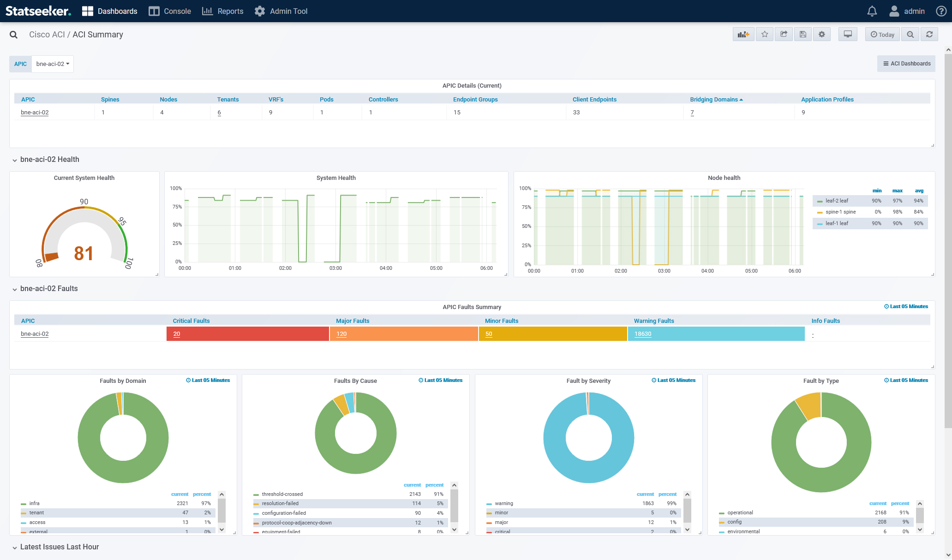Sort Faults by Domain legend by percent

click(x=202, y=494)
